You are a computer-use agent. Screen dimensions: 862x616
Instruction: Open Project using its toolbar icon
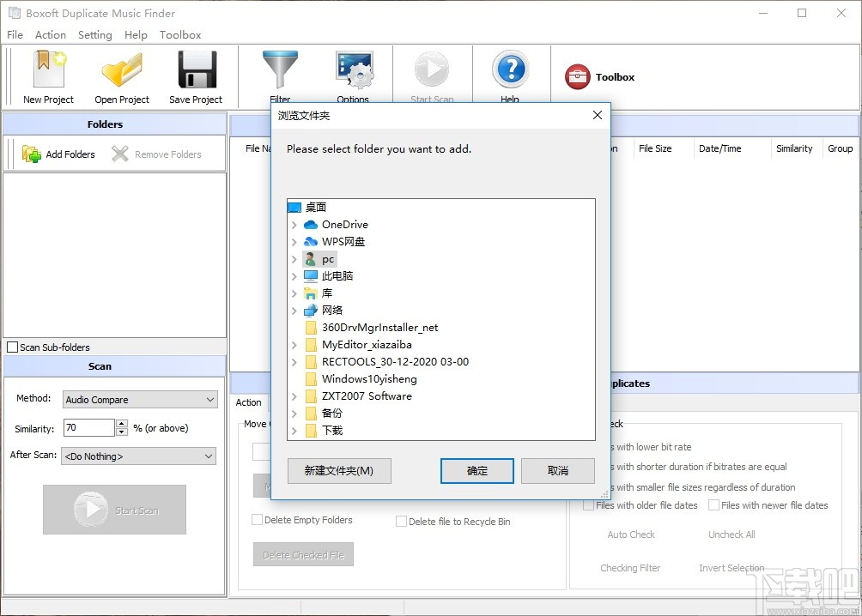pyautogui.click(x=121, y=69)
